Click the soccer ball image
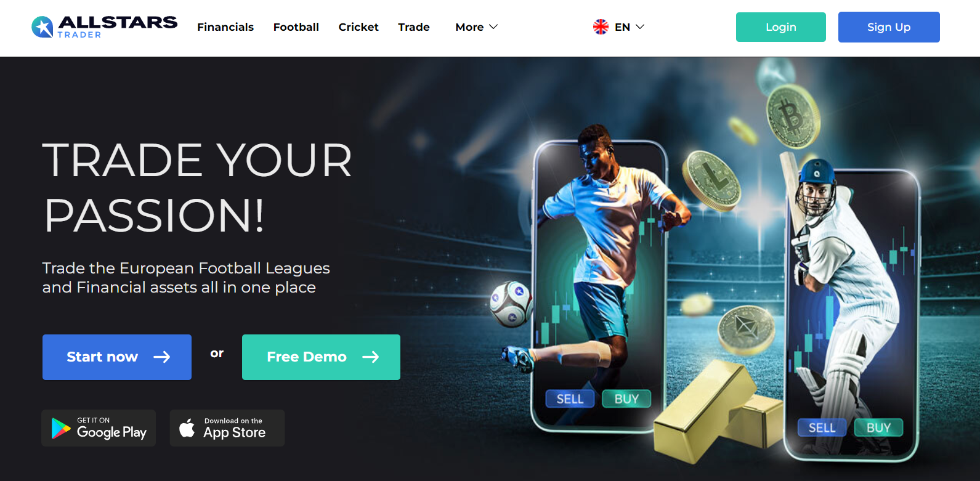The image size is (980, 481). pyautogui.click(x=511, y=304)
